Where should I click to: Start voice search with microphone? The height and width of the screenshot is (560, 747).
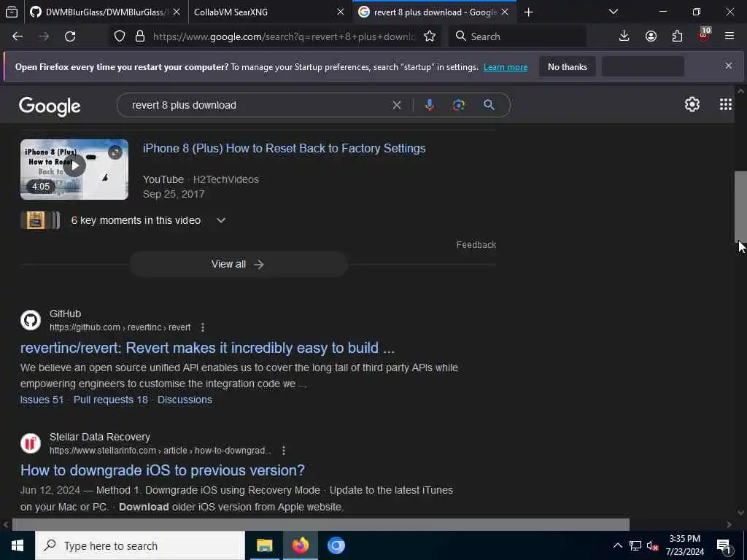click(x=429, y=105)
